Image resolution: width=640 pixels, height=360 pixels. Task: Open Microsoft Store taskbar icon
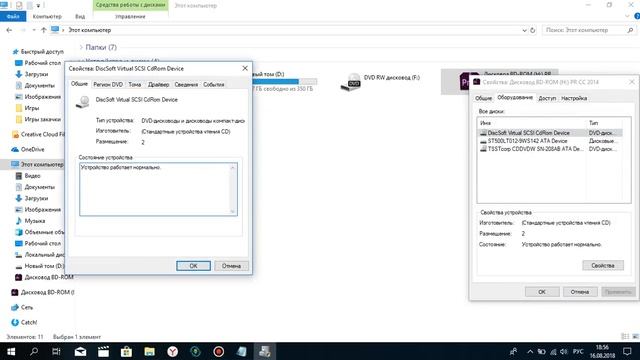(x=126, y=351)
